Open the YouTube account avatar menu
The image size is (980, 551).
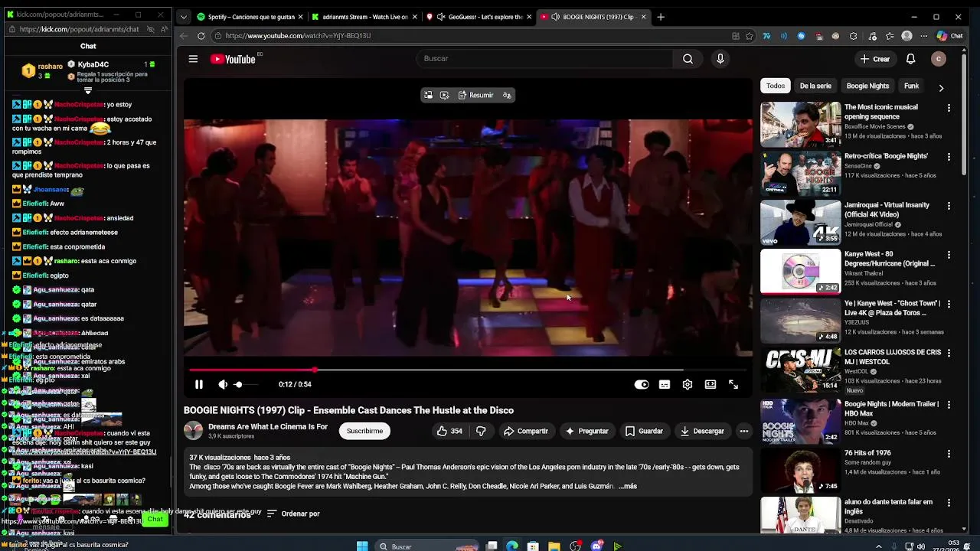pyautogui.click(x=939, y=59)
